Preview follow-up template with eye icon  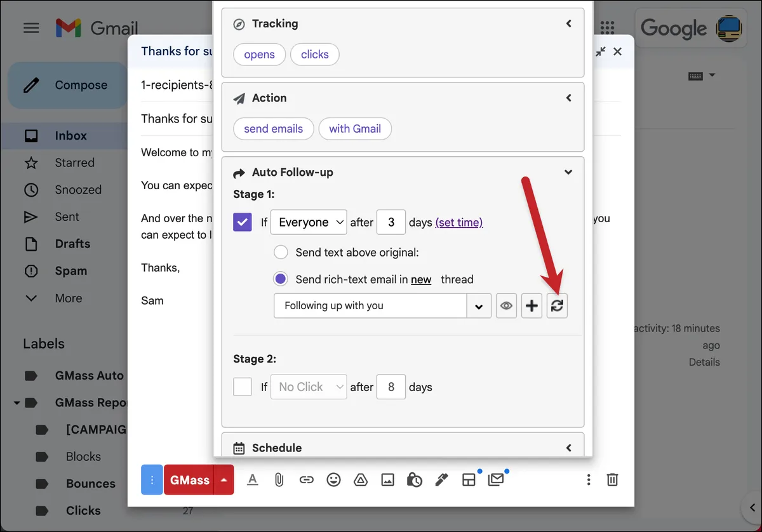click(506, 306)
